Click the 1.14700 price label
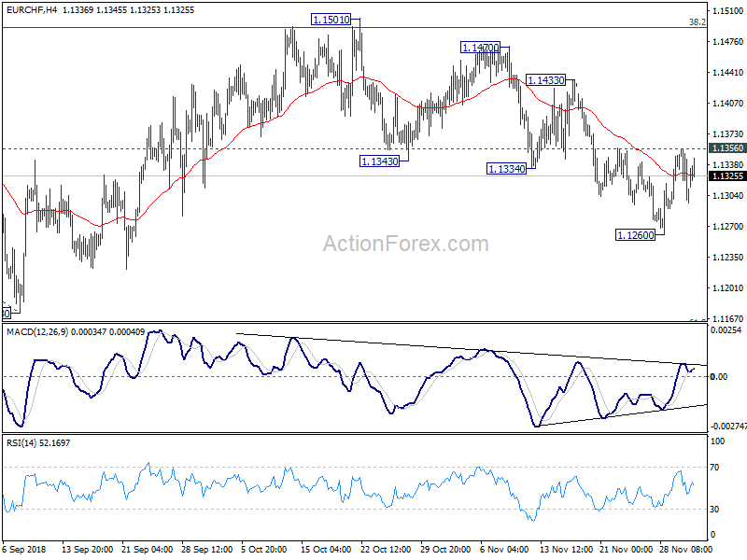Viewport: 747px width, 560px height. [481, 48]
